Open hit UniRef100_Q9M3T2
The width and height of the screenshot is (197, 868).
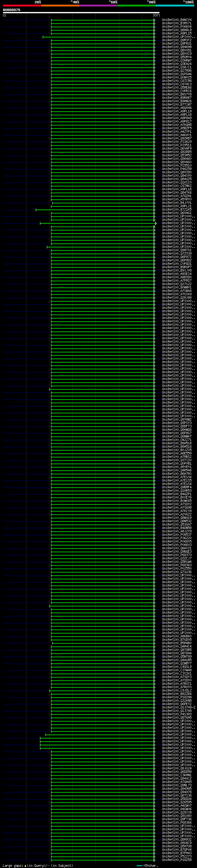pyautogui.click(x=177, y=40)
